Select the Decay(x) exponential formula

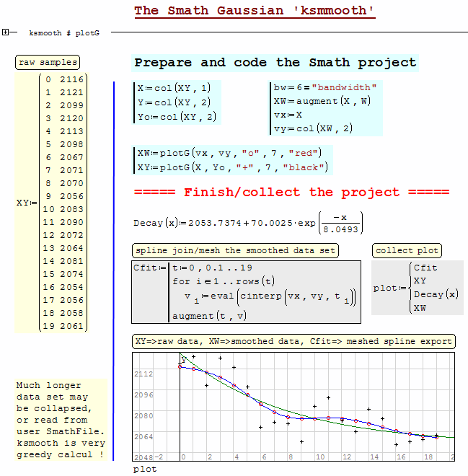click(248, 223)
